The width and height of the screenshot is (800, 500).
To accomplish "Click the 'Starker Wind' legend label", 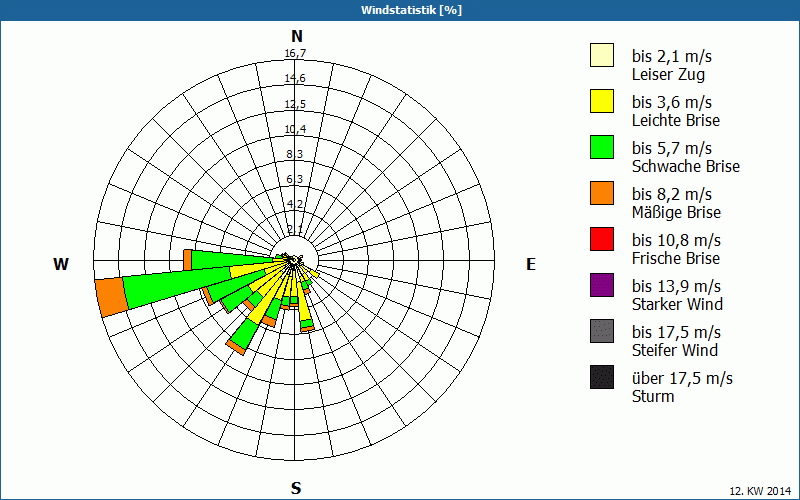I will point(677,304).
